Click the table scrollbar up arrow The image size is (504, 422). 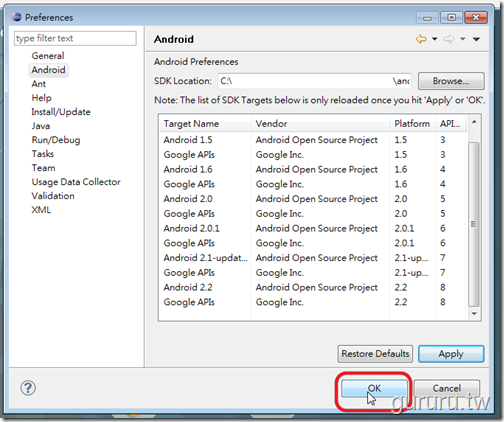474,122
